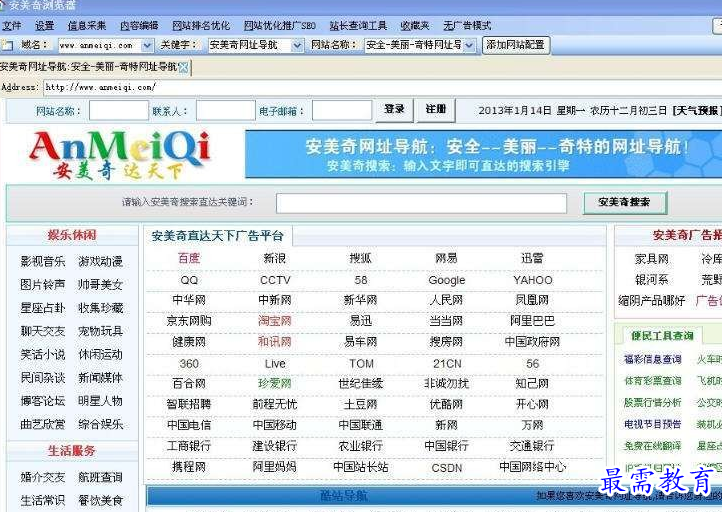Open the 和讯网 link
Image resolution: width=722 pixels, height=512 pixels.
[x=275, y=342]
